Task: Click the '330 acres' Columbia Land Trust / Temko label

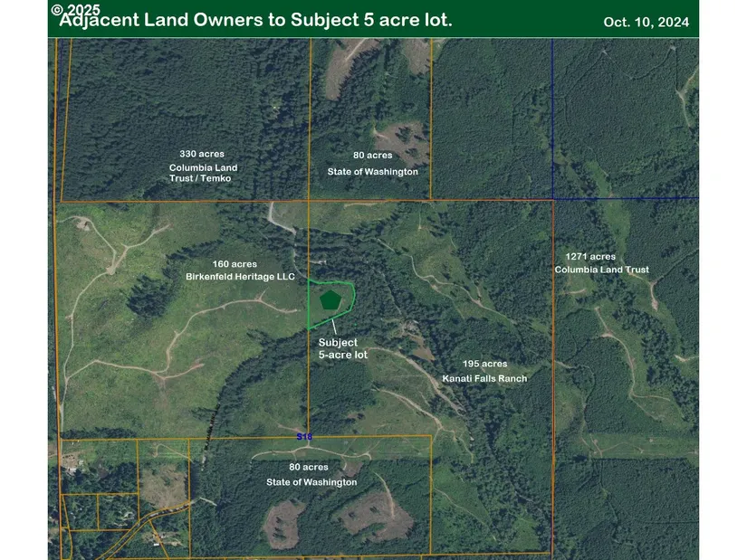Action: (201, 166)
